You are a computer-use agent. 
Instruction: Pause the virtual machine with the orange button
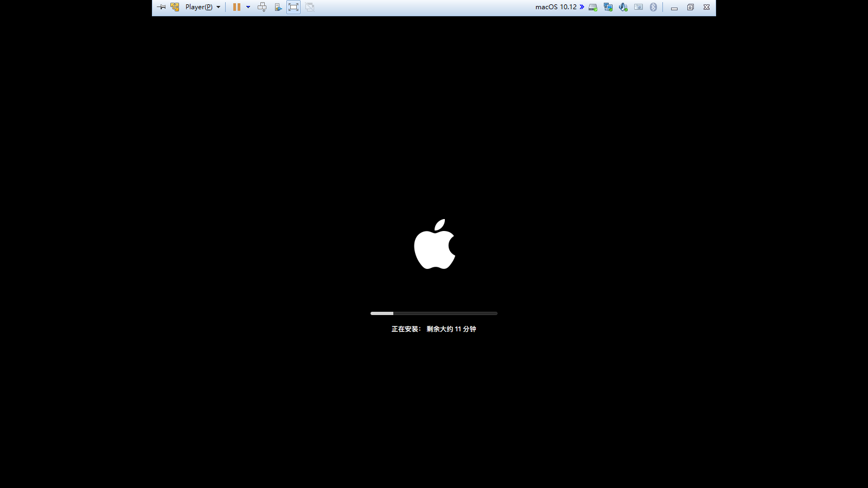pyautogui.click(x=237, y=7)
